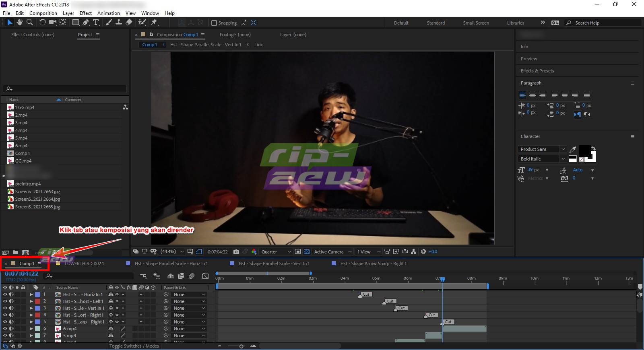The height and width of the screenshot is (350, 644).
Task: Open the Effects & Presets panel
Action: (x=537, y=71)
